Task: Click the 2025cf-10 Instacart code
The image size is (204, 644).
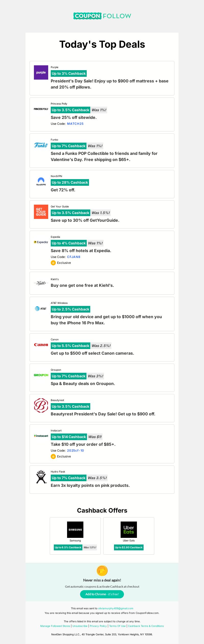Action: pyautogui.click(x=75, y=451)
